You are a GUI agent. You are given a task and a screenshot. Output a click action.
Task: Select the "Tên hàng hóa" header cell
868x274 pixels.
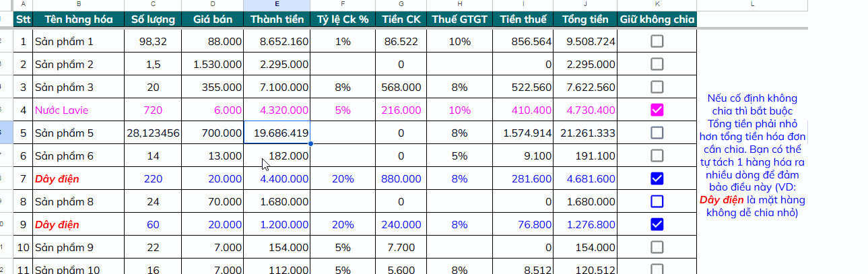click(x=78, y=19)
